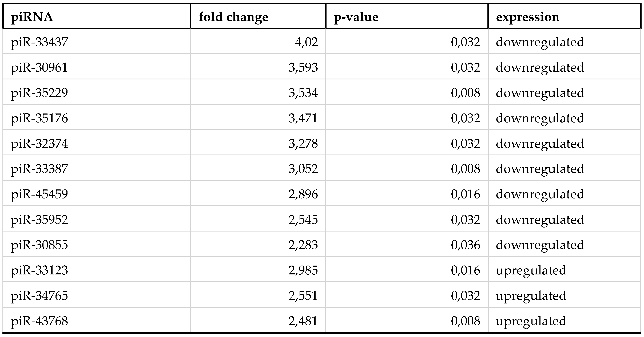This screenshot has width=644, height=337.
Task: Click fold change value 3,278
Action: (x=303, y=144)
